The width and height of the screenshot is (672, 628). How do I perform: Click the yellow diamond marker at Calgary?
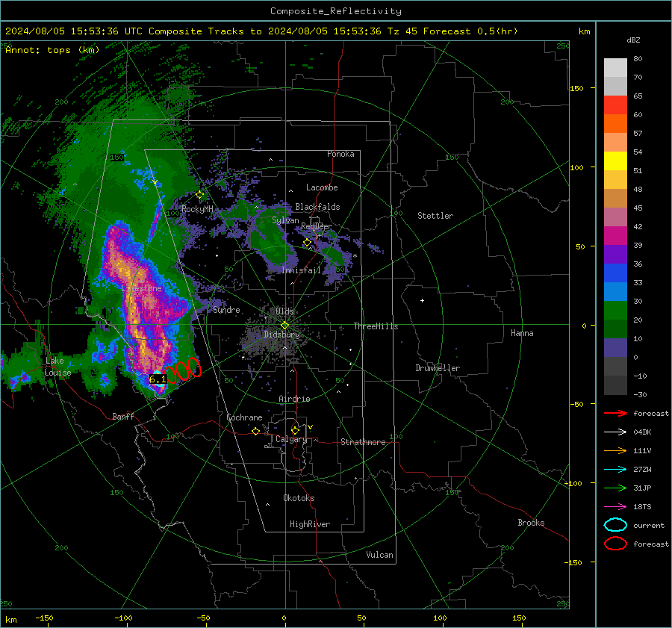click(295, 430)
